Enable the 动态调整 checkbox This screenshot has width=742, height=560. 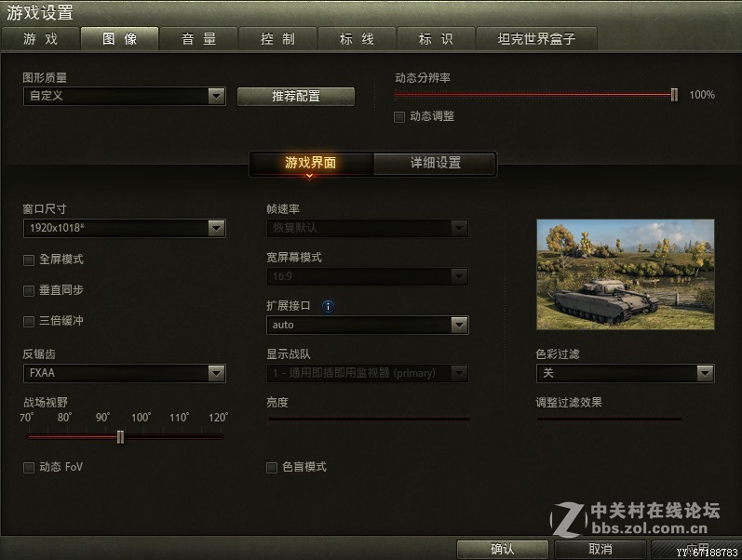click(x=399, y=116)
